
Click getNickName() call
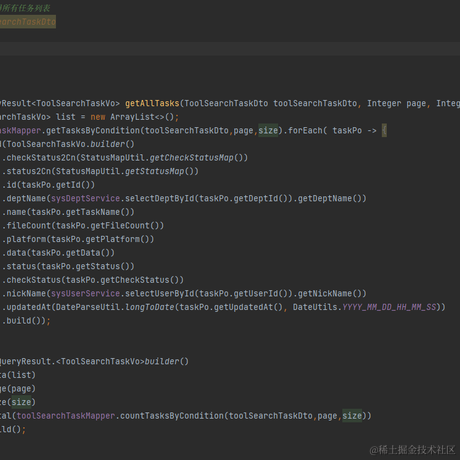tap(330, 294)
